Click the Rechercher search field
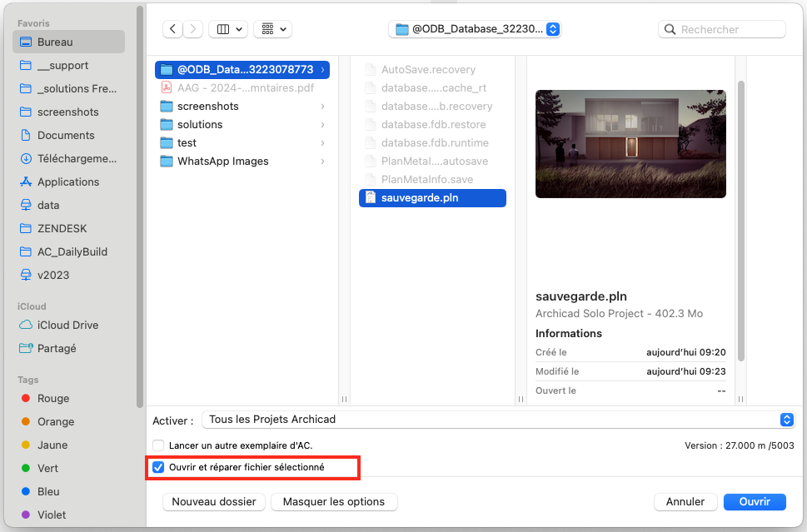 point(722,29)
